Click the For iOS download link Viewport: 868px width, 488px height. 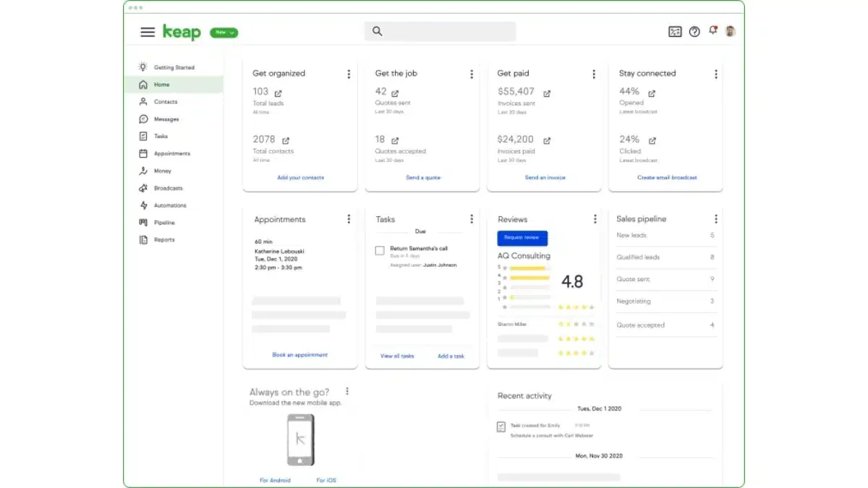[326, 480]
